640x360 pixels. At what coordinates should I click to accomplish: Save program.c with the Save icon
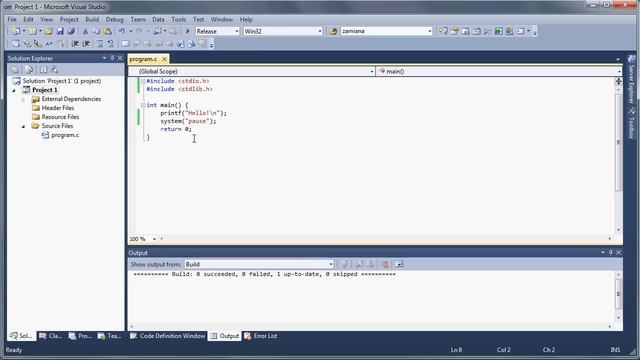[60, 31]
